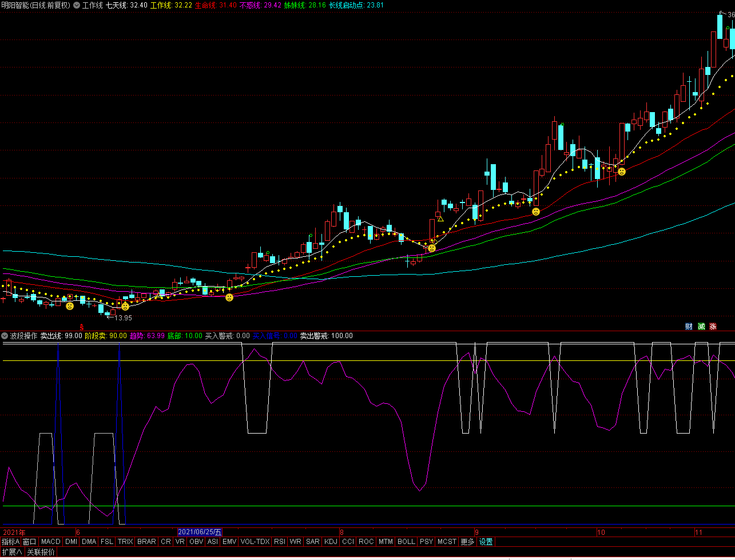Image resolution: width=735 pixels, height=560 pixels.
Task: Click the magenta 趋势: 63.99 label
Action: 147,336
